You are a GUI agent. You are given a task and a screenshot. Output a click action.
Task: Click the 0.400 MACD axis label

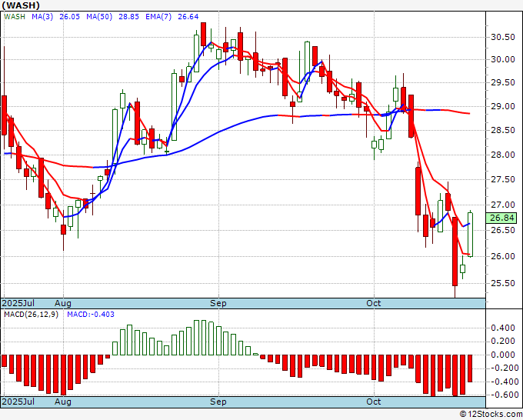tap(503, 328)
